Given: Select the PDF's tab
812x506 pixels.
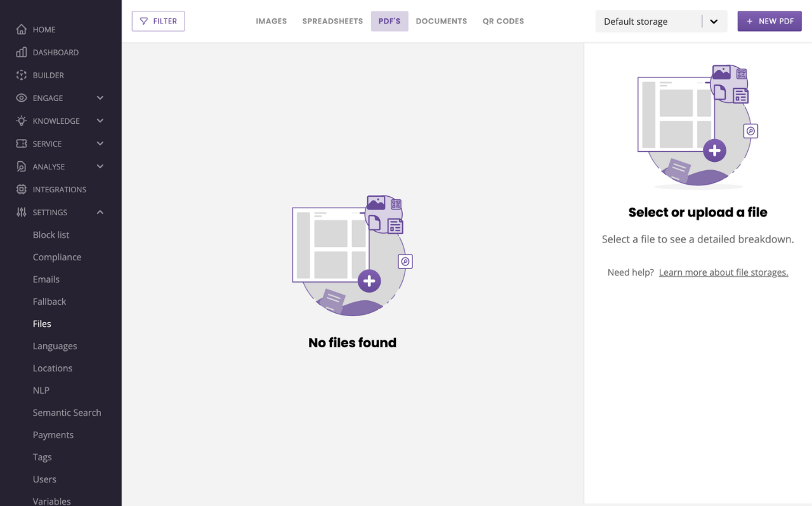Looking at the screenshot, I should pyautogui.click(x=390, y=21).
